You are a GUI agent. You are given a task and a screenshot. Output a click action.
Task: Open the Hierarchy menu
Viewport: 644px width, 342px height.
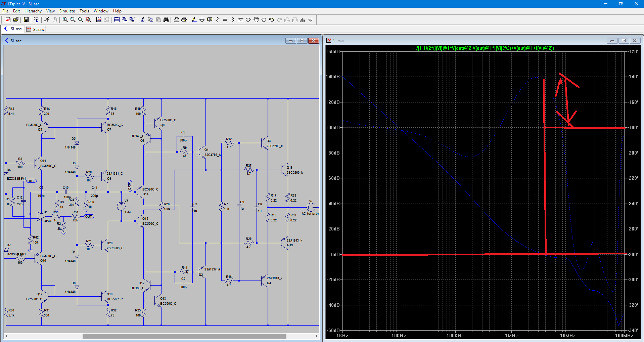[x=33, y=11]
